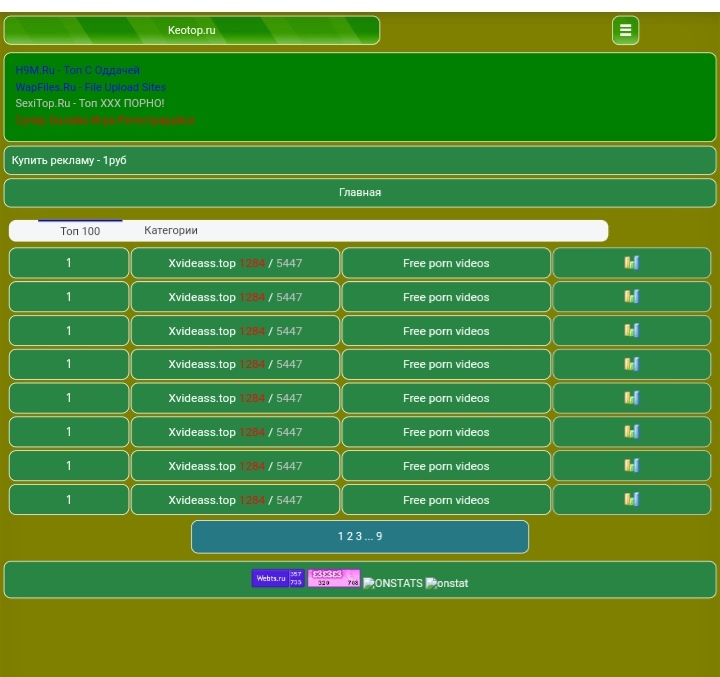Click the pink counter badge in footer

pos(333,578)
